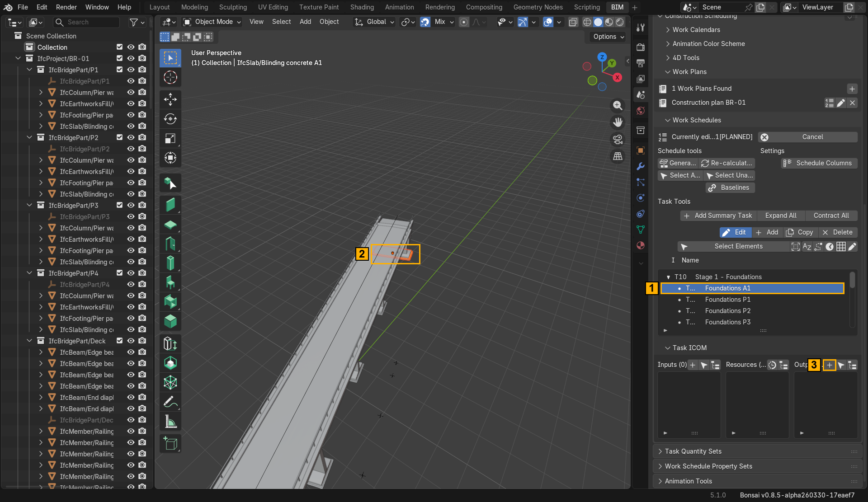
Task: Expand the 4D Tools panel
Action: 686,58
